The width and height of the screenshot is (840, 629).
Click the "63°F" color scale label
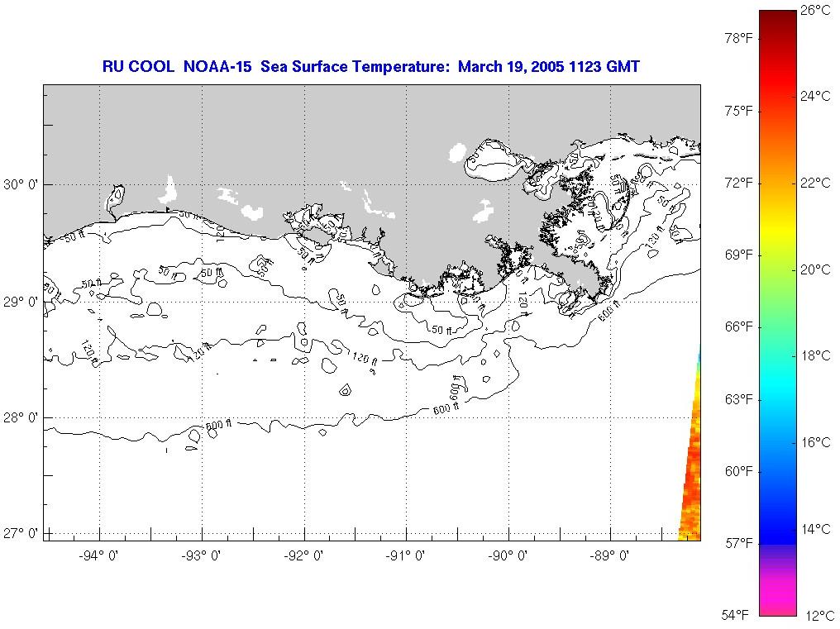click(x=738, y=400)
